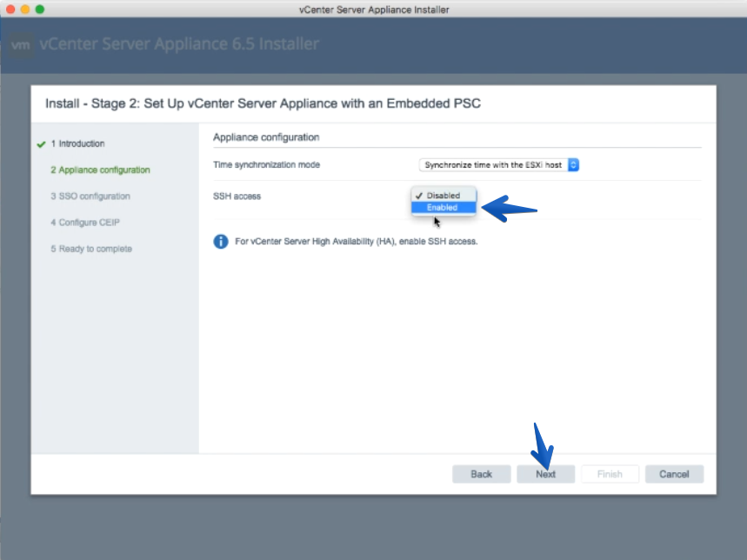Viewport: 747px width, 560px height.
Task: Click the Back button
Action: (x=481, y=474)
